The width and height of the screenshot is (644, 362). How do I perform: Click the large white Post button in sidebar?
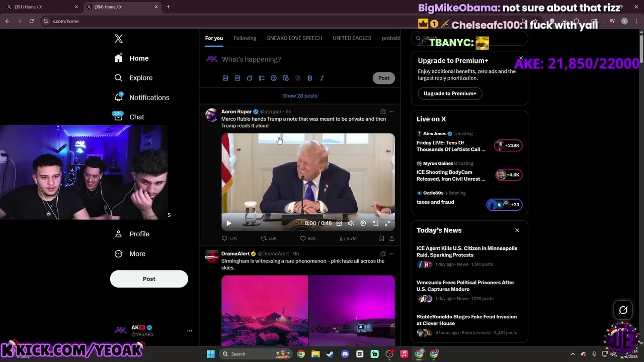(149, 279)
